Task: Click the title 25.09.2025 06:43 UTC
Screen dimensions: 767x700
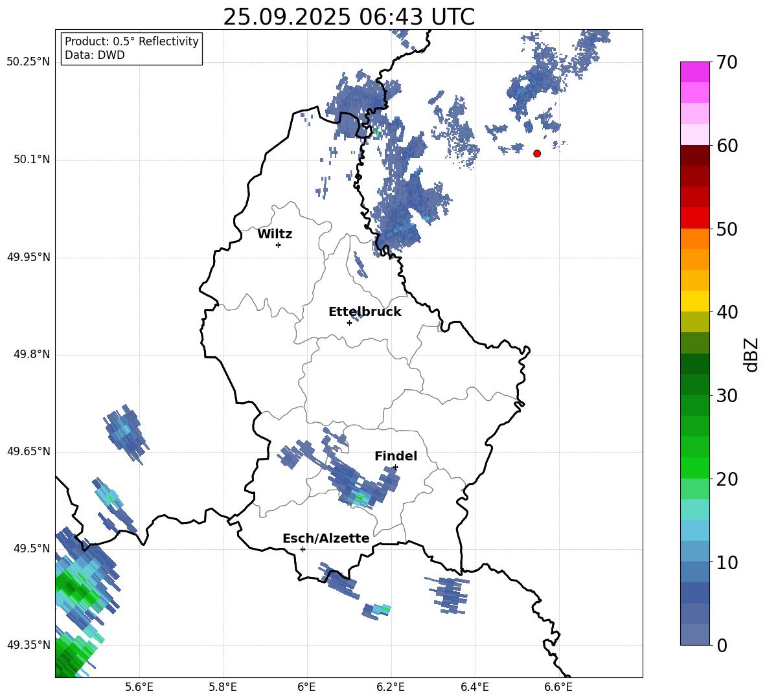Action: click(x=349, y=17)
